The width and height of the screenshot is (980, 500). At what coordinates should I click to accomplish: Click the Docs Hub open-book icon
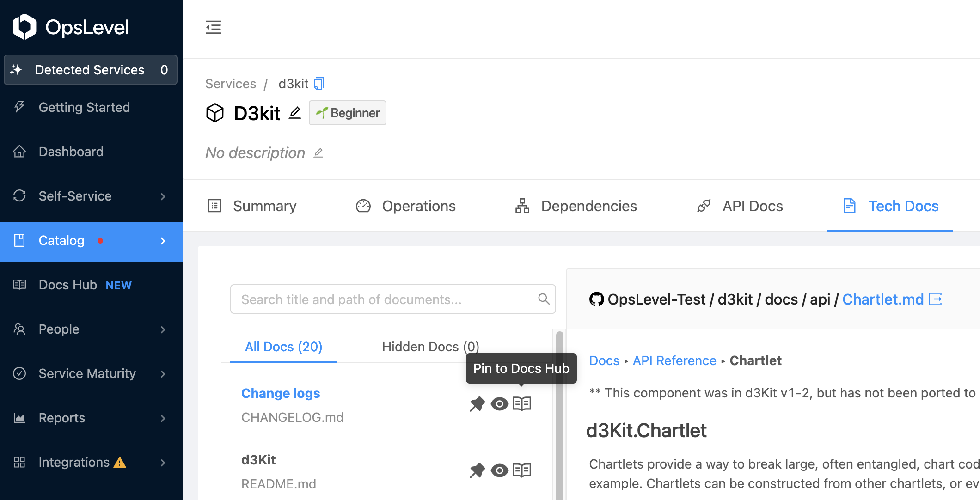[19, 284]
